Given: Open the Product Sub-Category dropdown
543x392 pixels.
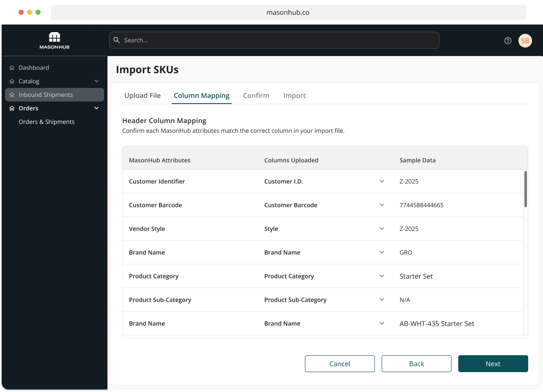Looking at the screenshot, I should tap(382, 299).
